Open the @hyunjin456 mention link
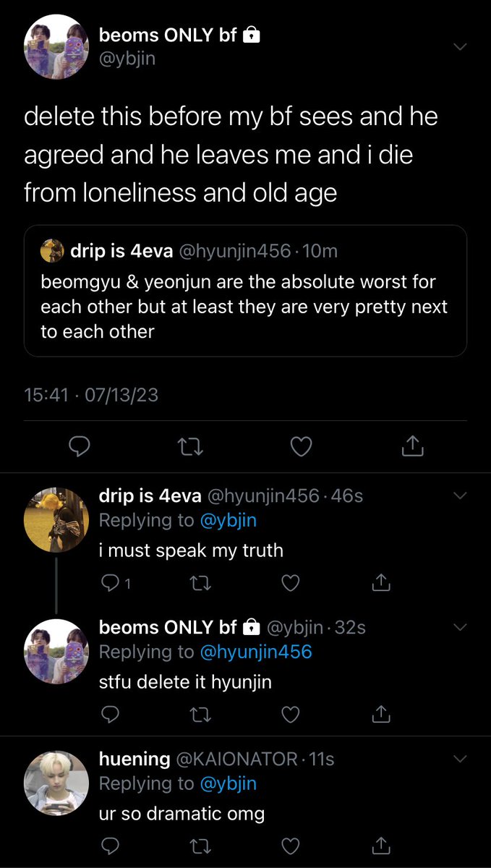This screenshot has width=491, height=868. pos(255,652)
